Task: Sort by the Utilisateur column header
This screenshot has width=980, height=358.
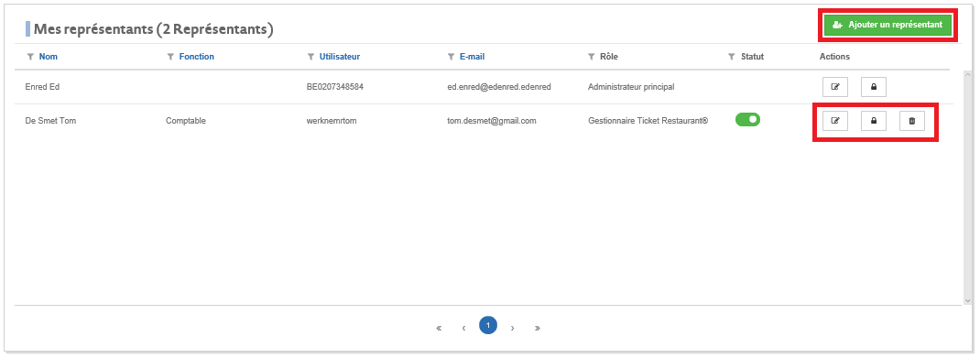Action: pos(340,57)
